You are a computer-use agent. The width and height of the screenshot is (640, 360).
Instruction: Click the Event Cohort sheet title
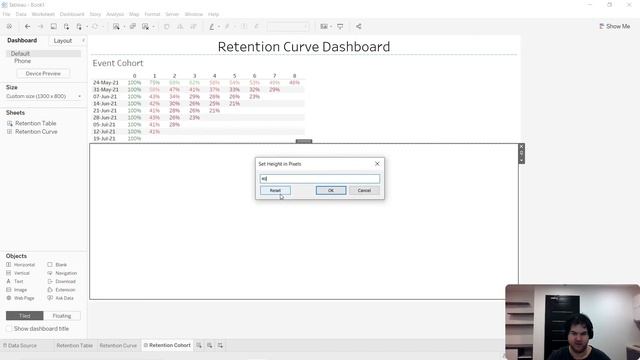118,63
